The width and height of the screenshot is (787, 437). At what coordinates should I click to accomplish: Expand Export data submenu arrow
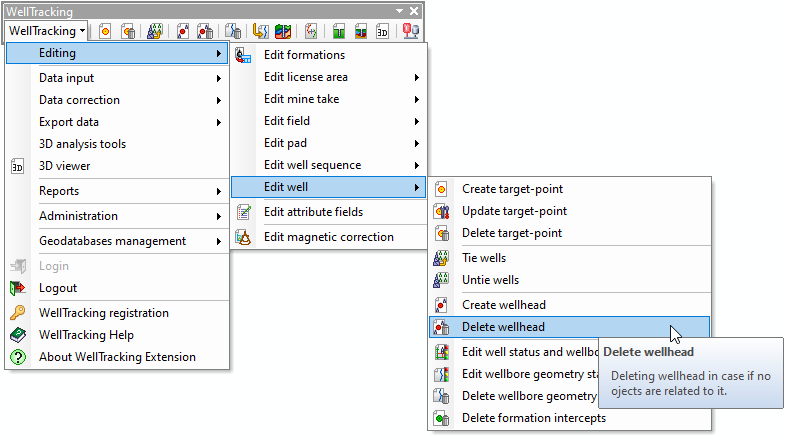point(219,122)
